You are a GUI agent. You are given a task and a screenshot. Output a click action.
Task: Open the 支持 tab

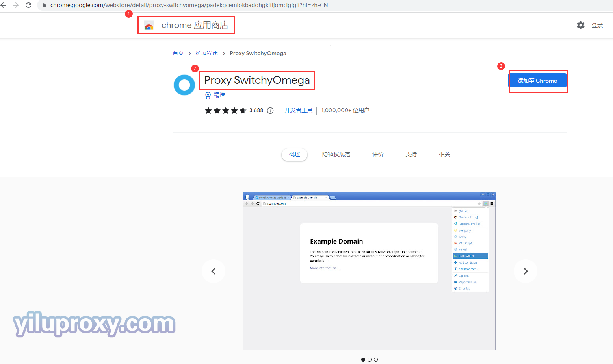[411, 154]
